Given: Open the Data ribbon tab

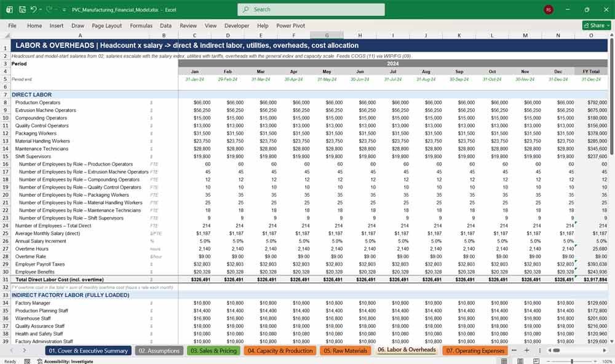Looking at the screenshot, I should pos(165,25).
